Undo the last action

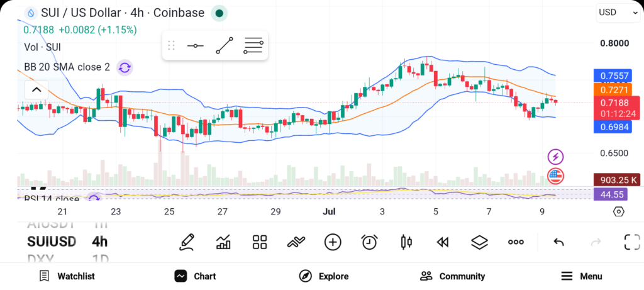558,242
